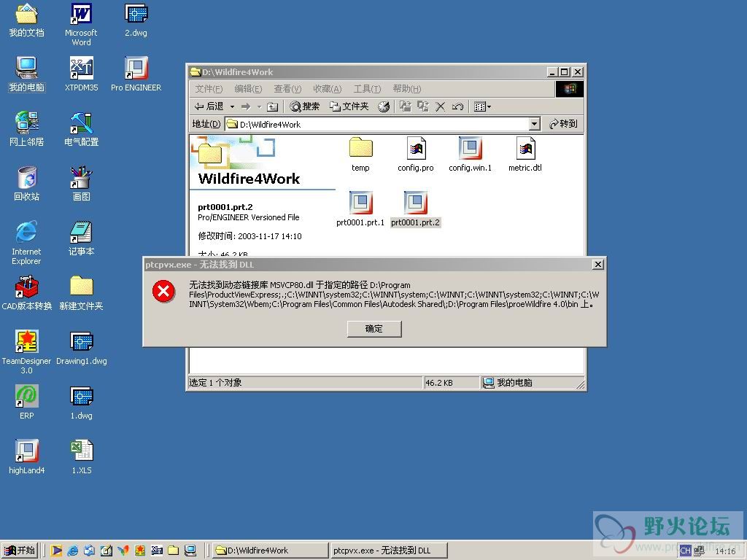Click the CH language indicator in system tray
This screenshot has width=747, height=560.
tap(685, 551)
